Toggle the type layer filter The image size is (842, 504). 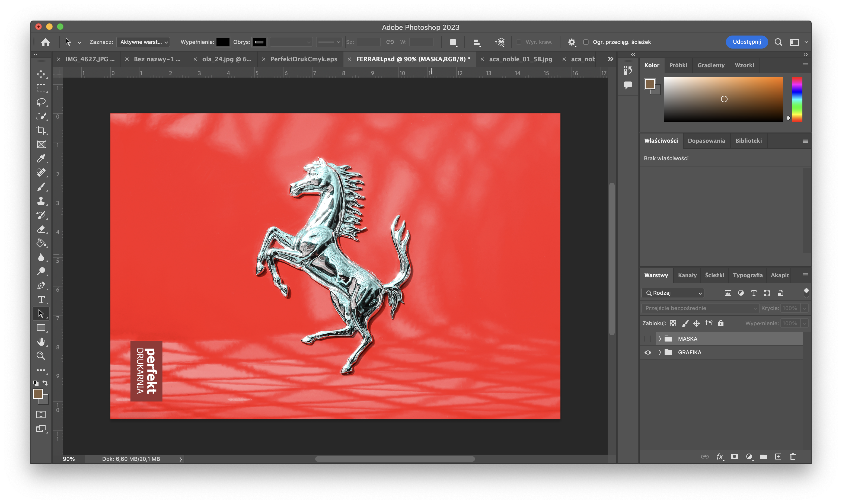[x=754, y=293]
